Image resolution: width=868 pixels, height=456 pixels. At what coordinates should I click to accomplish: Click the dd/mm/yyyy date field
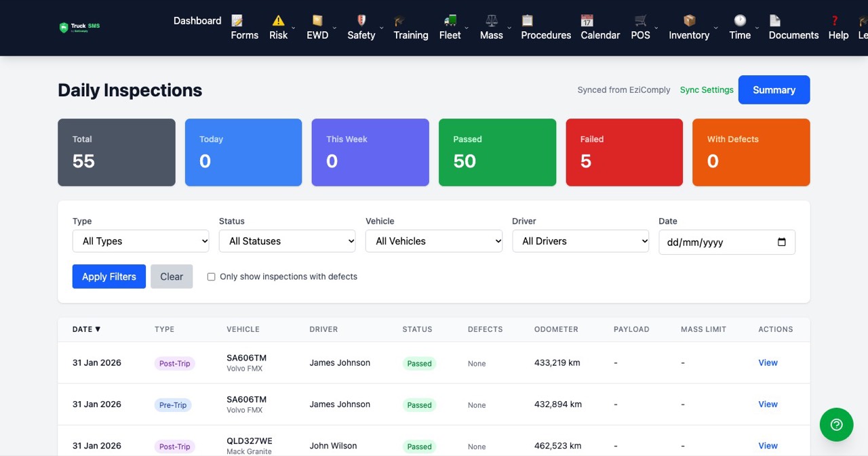click(727, 242)
